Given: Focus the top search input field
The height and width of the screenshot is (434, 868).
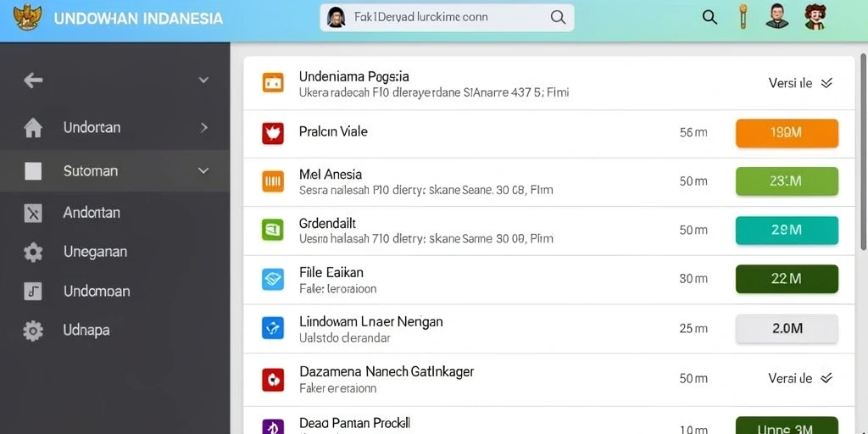Looking at the screenshot, I should tap(447, 17).
